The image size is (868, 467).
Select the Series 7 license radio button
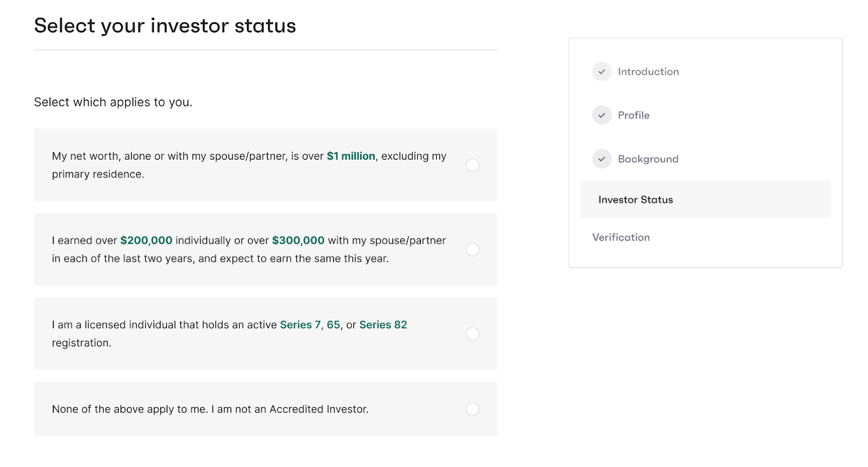473,334
